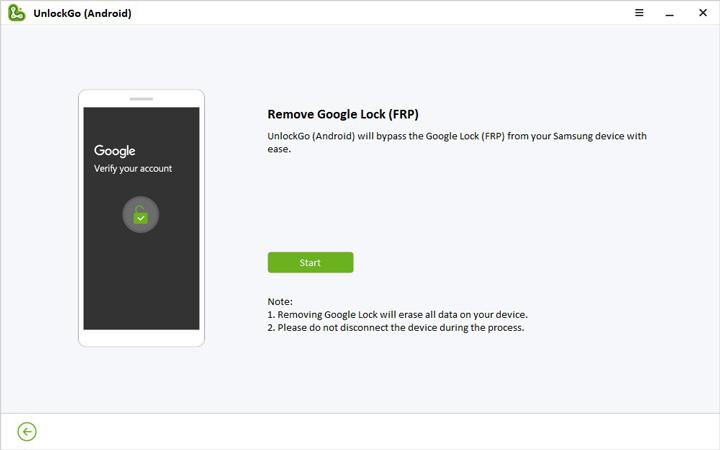Viewport: 720px width, 450px height.
Task: Click the "Note:" label below Start
Action: [x=280, y=301]
